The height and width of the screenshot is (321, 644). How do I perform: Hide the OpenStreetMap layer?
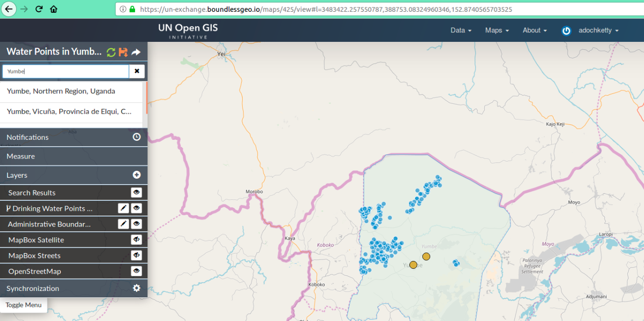tap(136, 271)
